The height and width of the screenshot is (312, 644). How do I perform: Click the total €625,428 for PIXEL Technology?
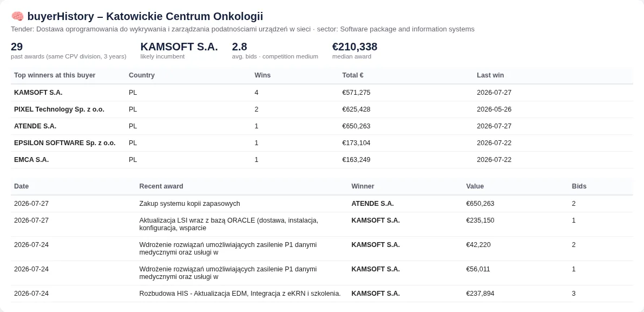click(356, 109)
